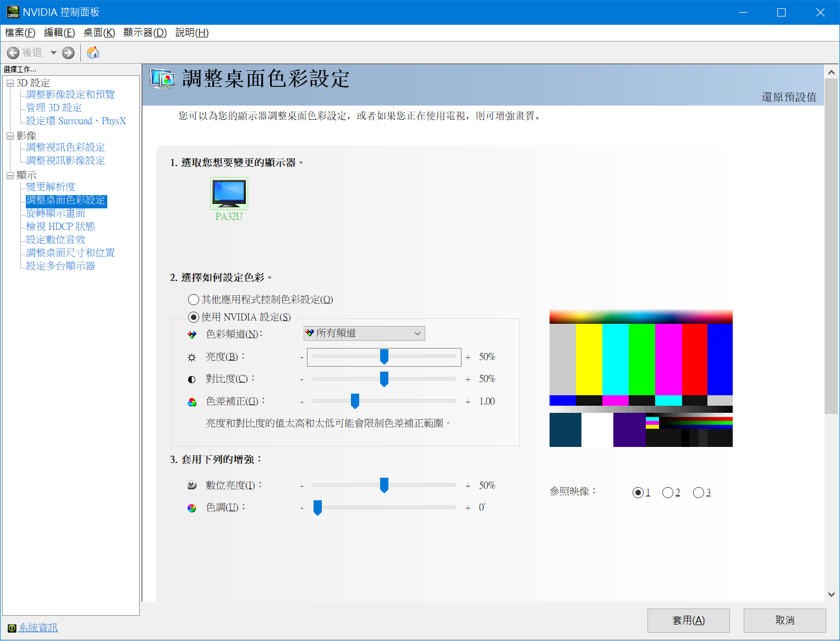Click the 套用(A) apply button

click(x=689, y=621)
